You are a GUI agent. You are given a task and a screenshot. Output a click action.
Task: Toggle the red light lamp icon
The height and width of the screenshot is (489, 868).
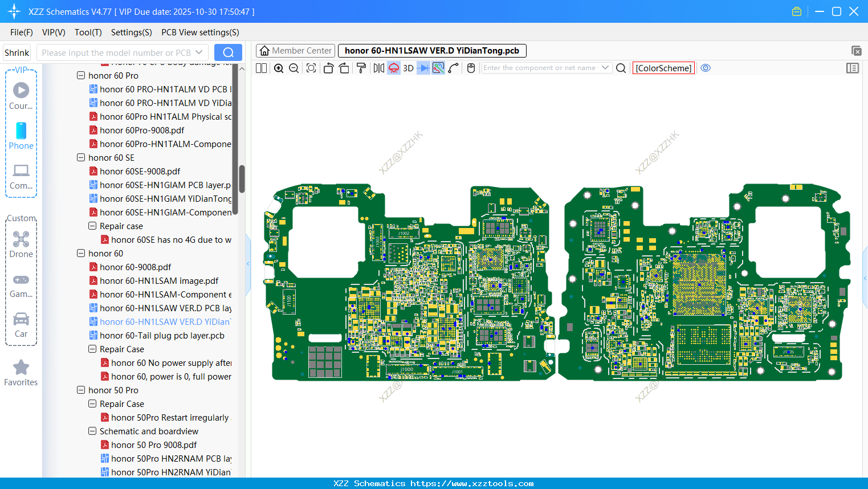tap(394, 68)
